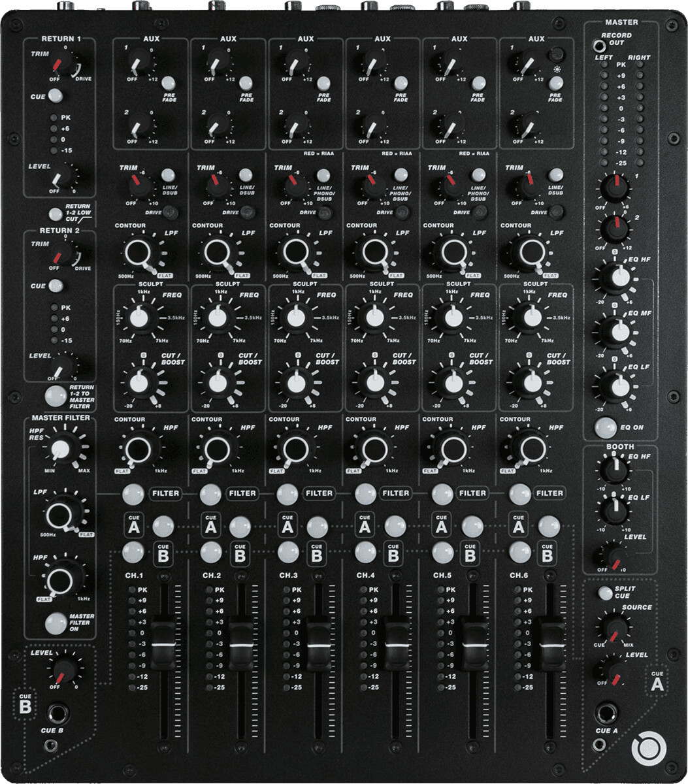Turn on the Master Filter On button

pyautogui.click(x=56, y=621)
